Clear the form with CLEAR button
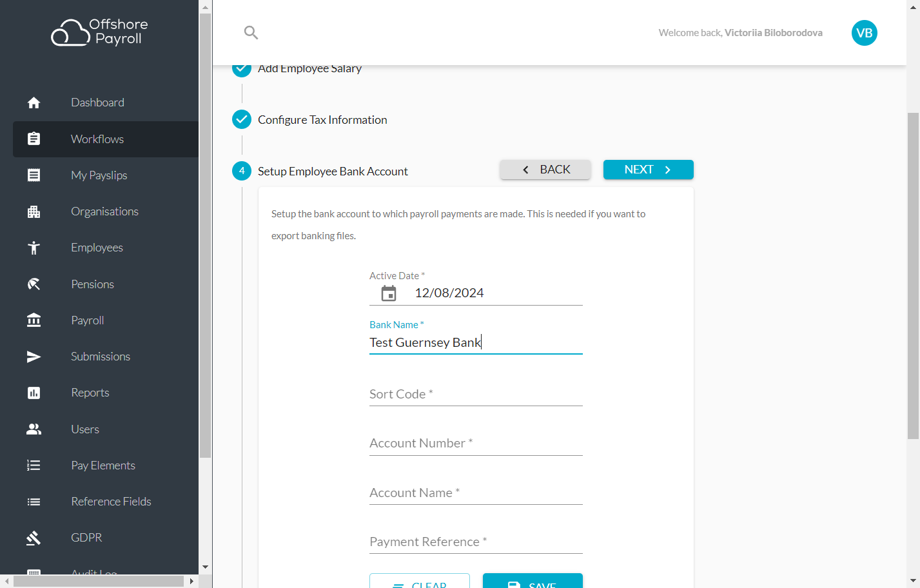 [420, 581]
